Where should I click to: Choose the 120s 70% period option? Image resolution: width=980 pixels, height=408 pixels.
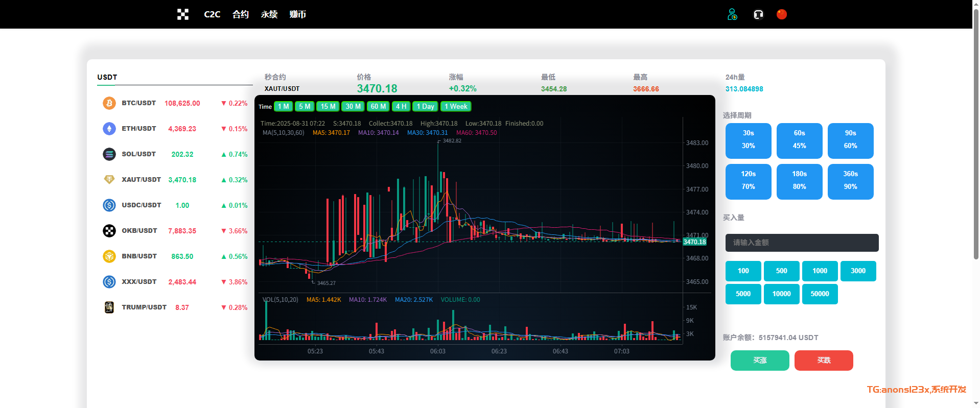click(x=748, y=181)
